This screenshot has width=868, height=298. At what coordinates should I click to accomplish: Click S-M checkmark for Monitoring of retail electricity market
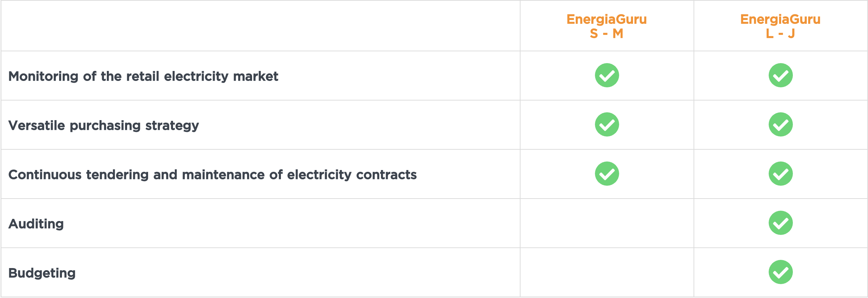point(607,75)
